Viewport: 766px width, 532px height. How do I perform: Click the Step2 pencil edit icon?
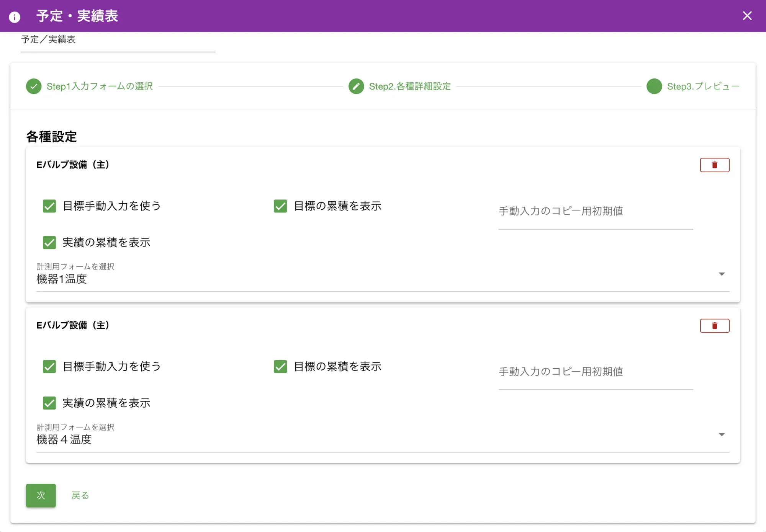[356, 86]
